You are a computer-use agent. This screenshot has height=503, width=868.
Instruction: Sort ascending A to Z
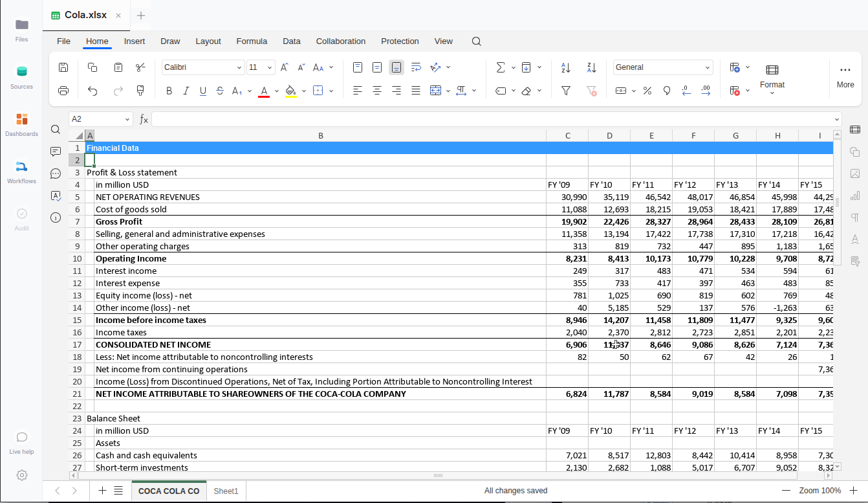pos(566,67)
